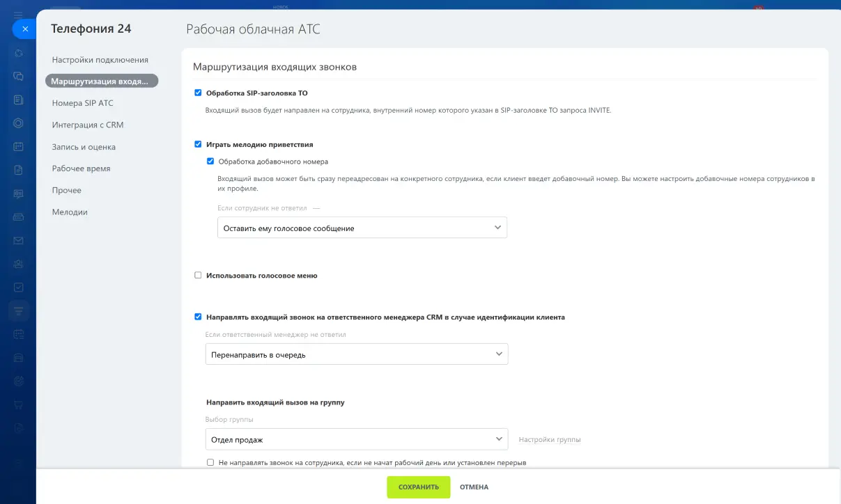Viewport: 841px width, 504px height.
Task: Select the CRM funnel icon in sidebar
Action: coord(18,310)
